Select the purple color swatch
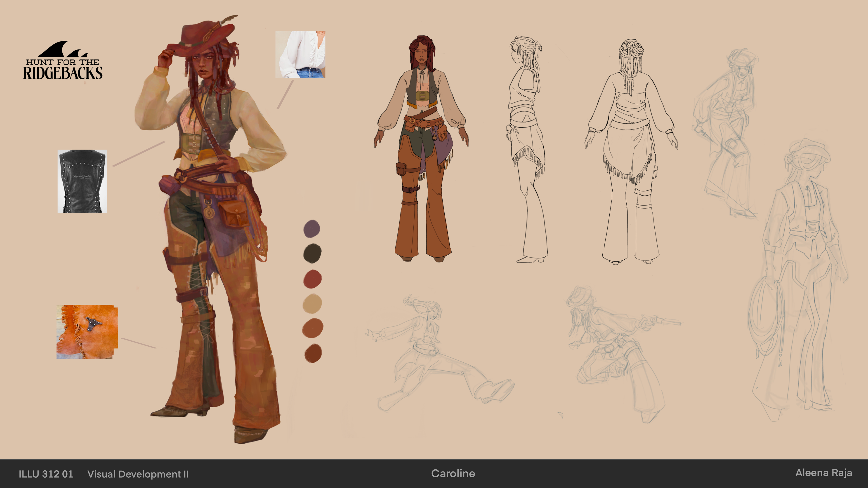This screenshot has width=868, height=488. [x=312, y=229]
